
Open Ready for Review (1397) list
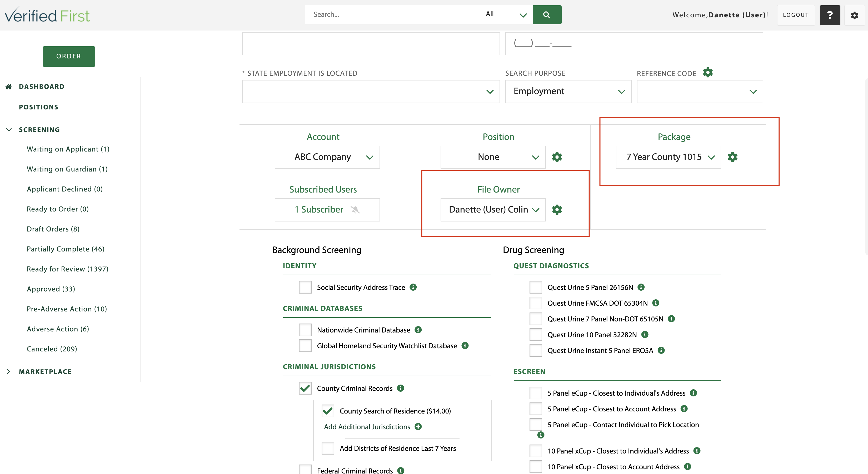pyautogui.click(x=67, y=269)
